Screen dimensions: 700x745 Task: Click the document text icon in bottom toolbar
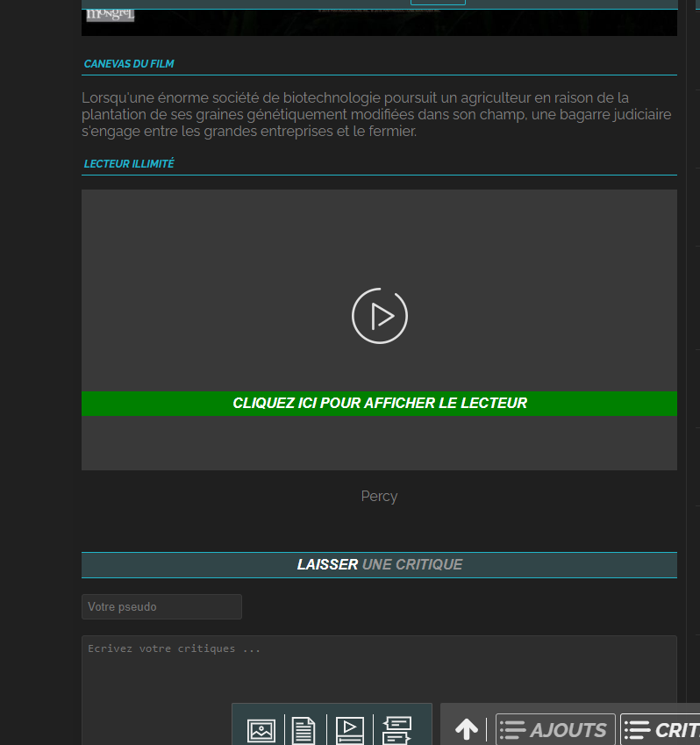click(304, 730)
